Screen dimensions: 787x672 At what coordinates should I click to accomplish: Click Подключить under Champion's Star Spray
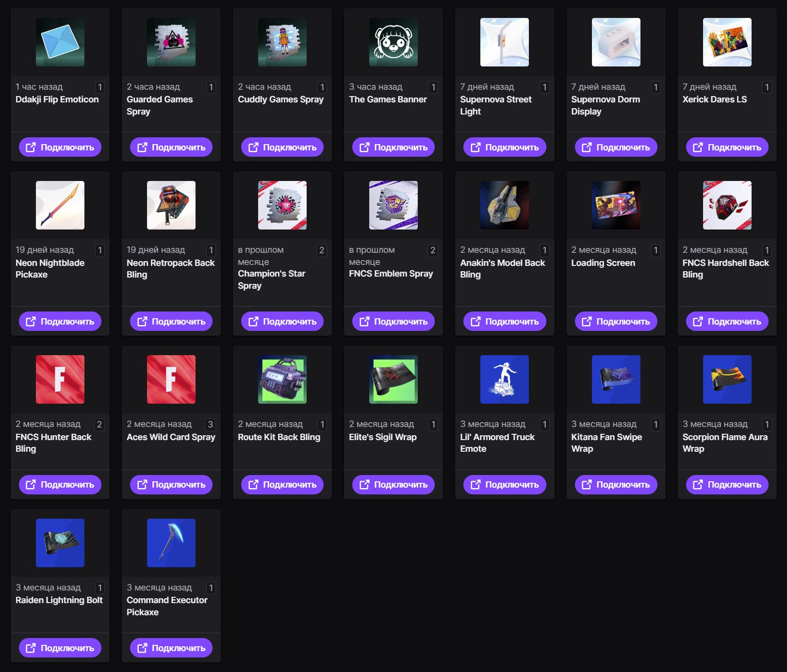(282, 321)
